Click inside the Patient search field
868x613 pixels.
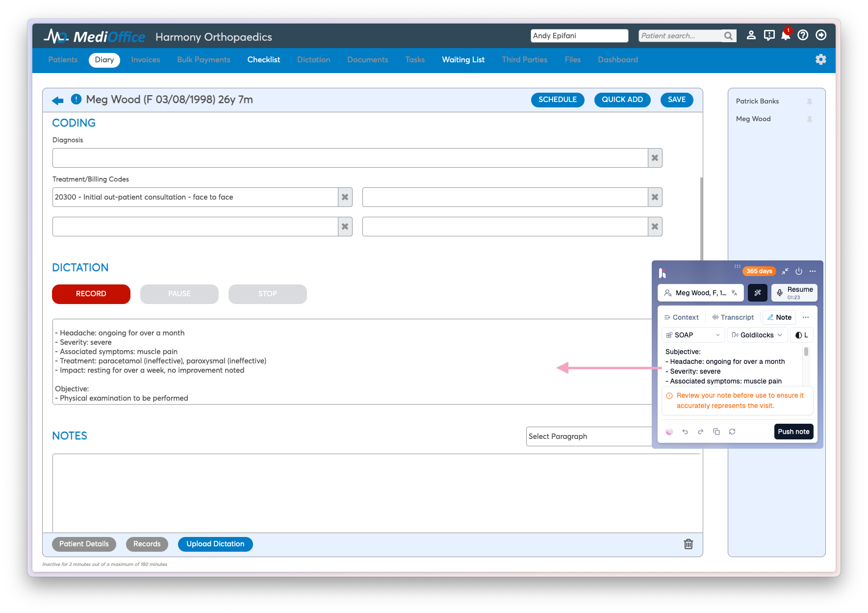(681, 36)
